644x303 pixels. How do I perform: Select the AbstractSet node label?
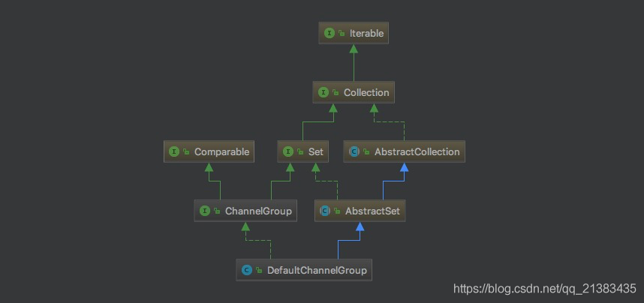tap(372, 211)
